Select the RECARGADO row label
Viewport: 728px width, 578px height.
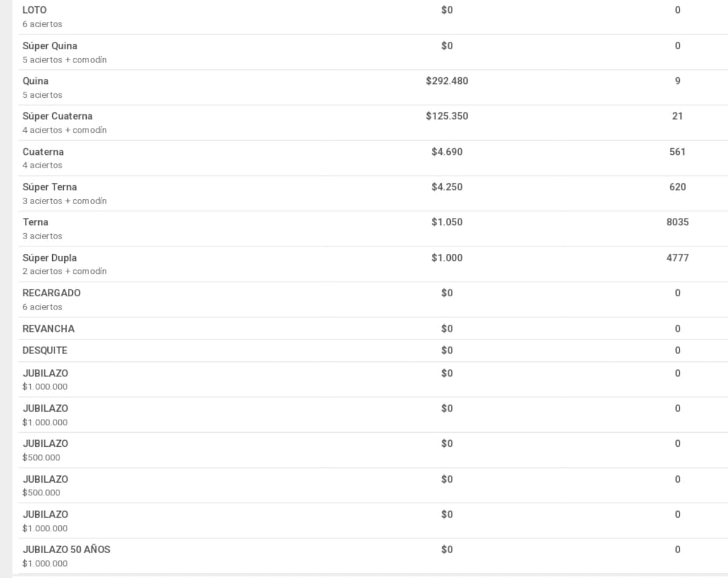52,293
